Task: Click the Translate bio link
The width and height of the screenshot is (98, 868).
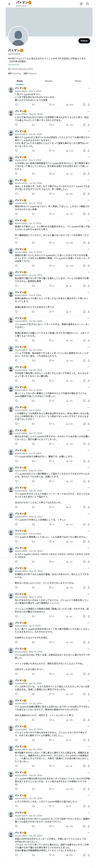Action: pyautogui.click(x=14, y=65)
